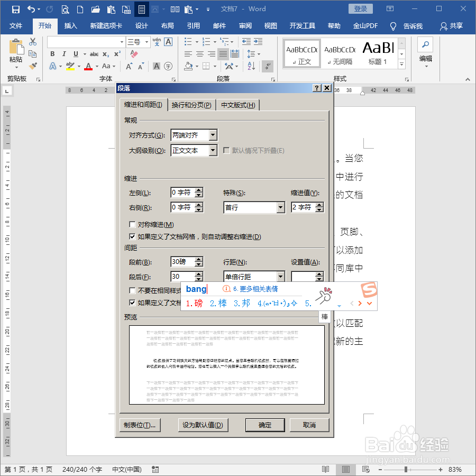
Task: Toggle Show/Hide paragraph marks icon
Action: tap(268, 66)
